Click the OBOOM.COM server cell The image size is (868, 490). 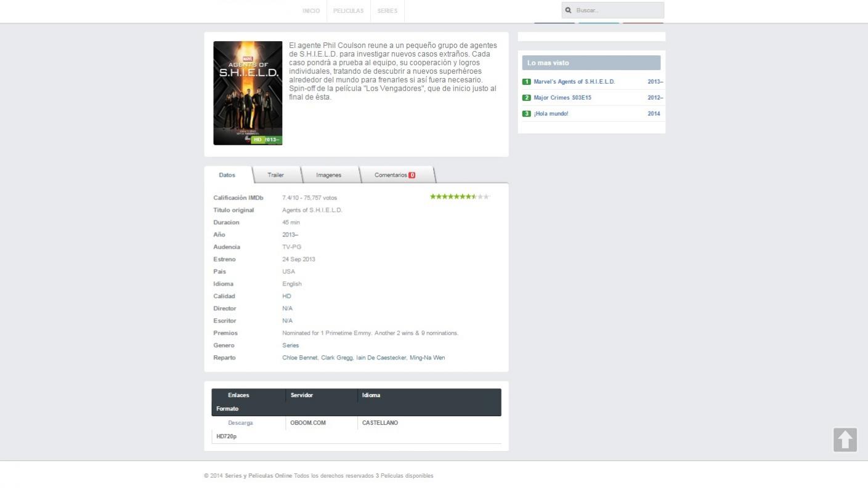coord(308,423)
